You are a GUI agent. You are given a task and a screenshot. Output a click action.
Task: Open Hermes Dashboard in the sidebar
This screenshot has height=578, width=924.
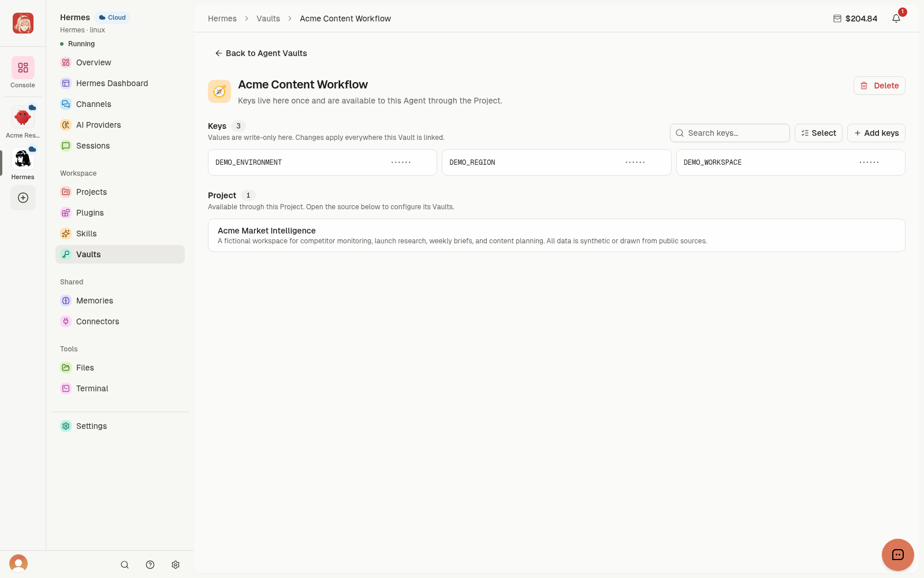coord(120,83)
